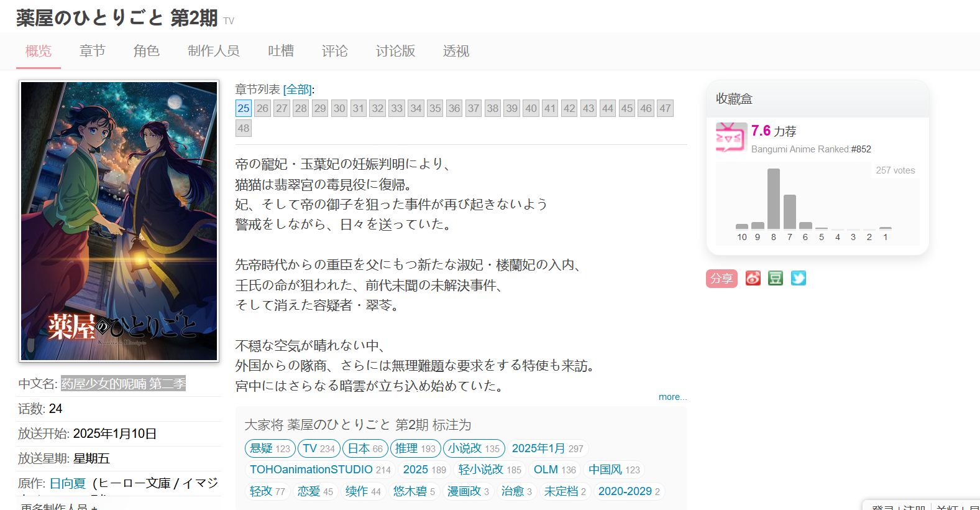Open the 概览 overview tab
980x510 pixels.
[39, 51]
